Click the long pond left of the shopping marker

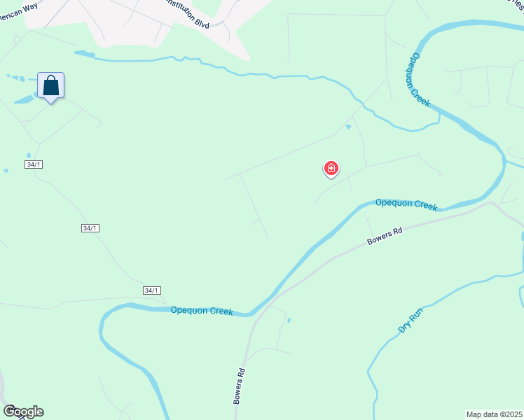[x=25, y=99]
